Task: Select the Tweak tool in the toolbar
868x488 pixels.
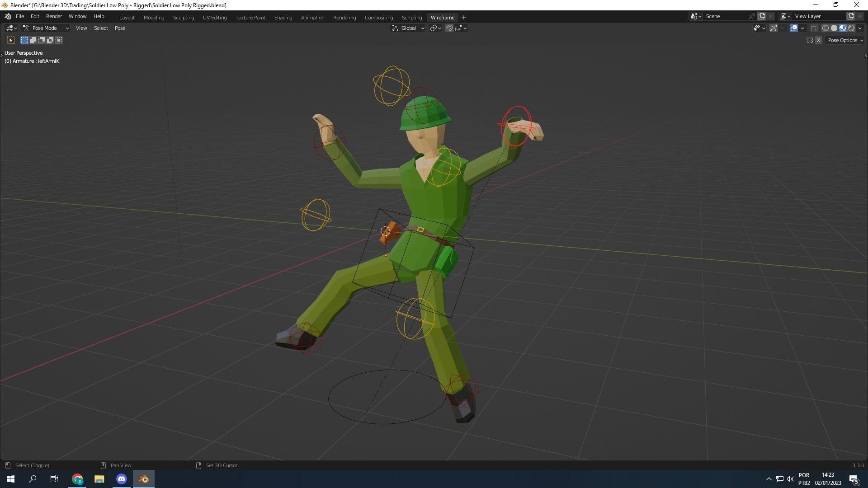Action: (10, 40)
